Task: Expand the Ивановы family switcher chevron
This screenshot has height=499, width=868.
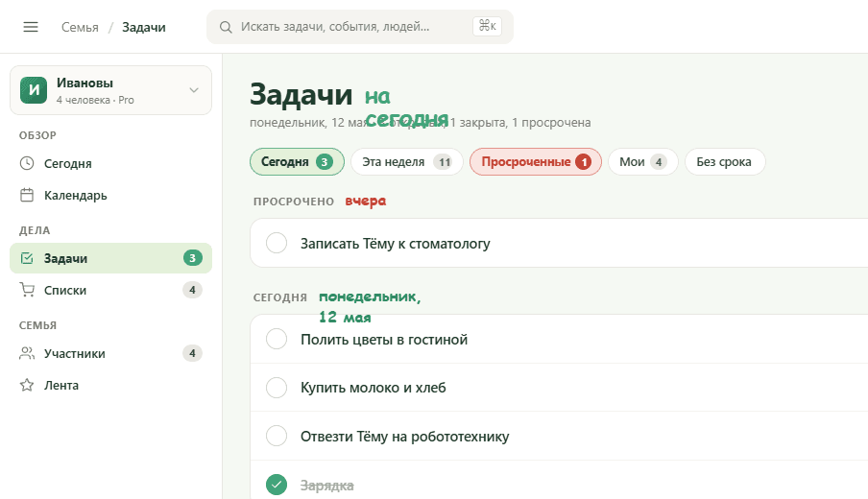Action: click(194, 90)
